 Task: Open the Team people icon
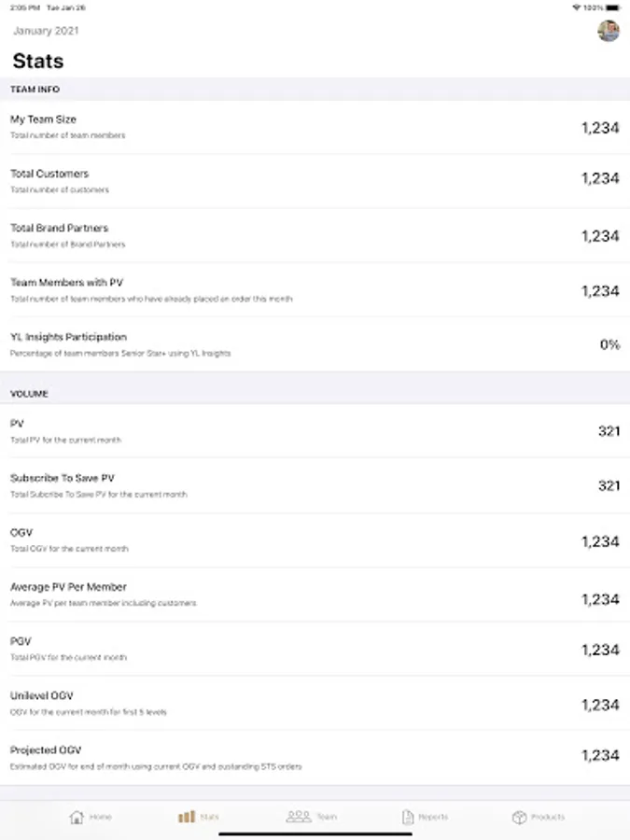[x=299, y=817]
